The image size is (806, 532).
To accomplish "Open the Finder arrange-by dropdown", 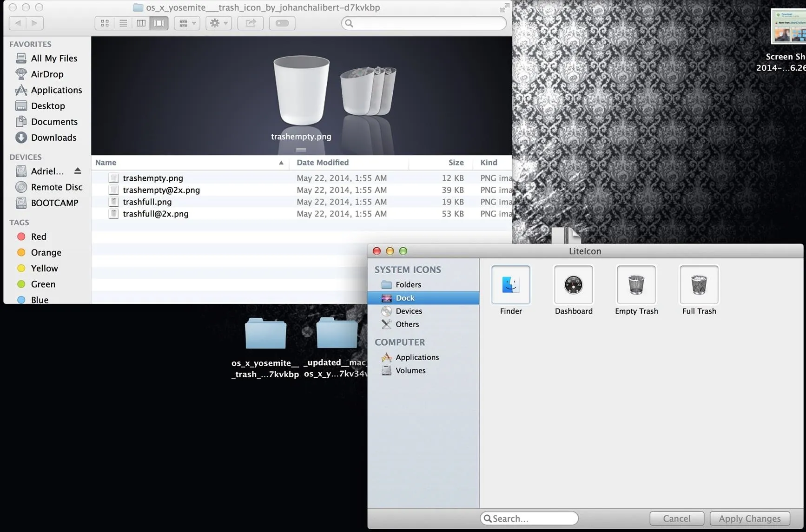I will (187, 23).
